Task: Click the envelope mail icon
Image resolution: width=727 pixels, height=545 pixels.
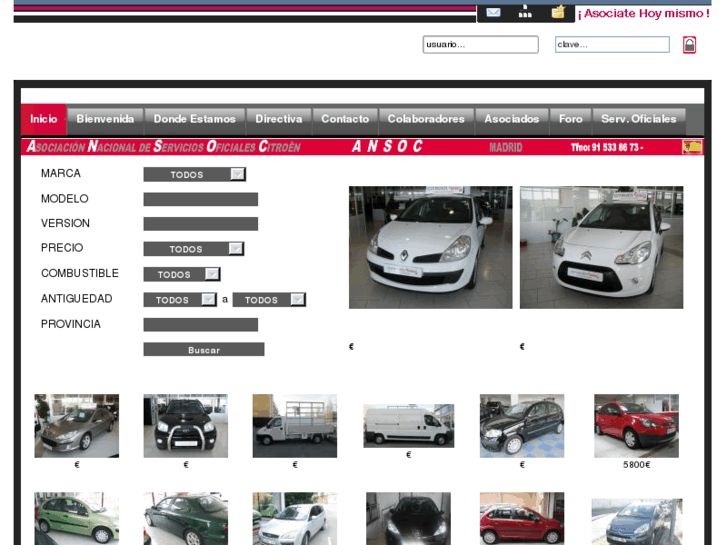Action: [x=493, y=12]
